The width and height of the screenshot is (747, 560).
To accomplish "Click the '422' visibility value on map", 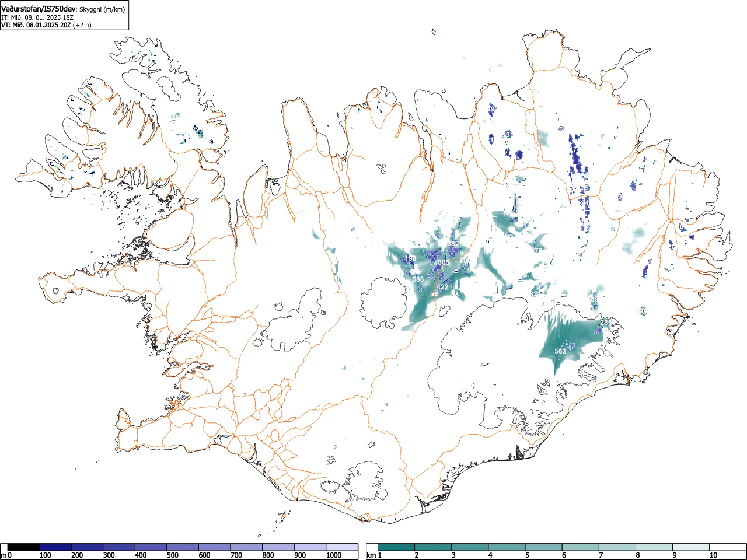I will tap(442, 287).
